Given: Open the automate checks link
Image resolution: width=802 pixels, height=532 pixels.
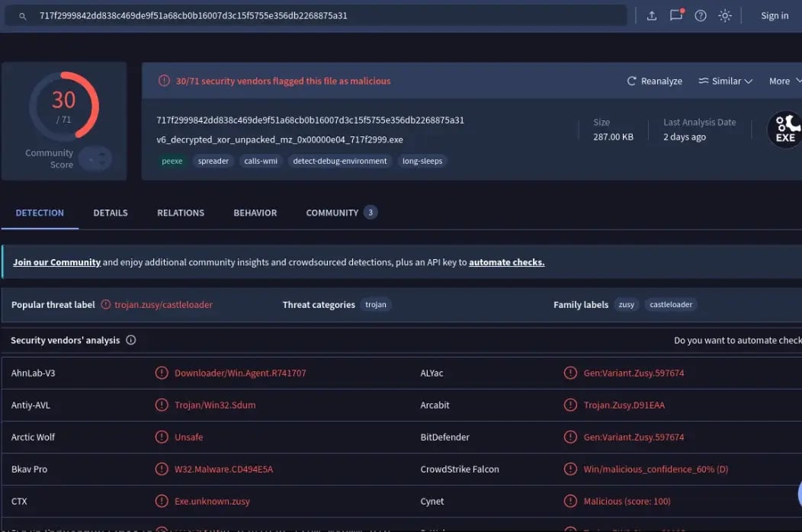Looking at the screenshot, I should 506,262.
